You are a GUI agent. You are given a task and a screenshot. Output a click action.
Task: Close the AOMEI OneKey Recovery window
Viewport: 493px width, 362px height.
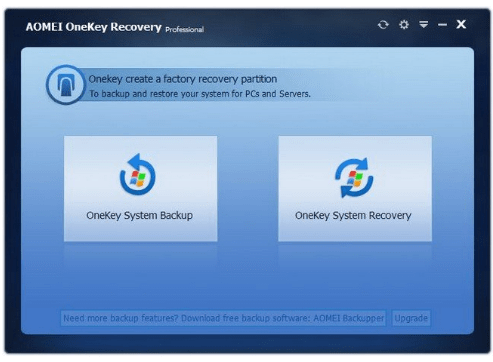[x=461, y=24]
